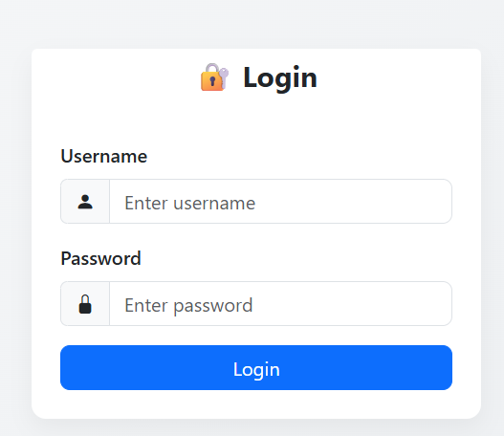Click the bold Login heading text
Screen dimensions: 504x436
[280, 77]
